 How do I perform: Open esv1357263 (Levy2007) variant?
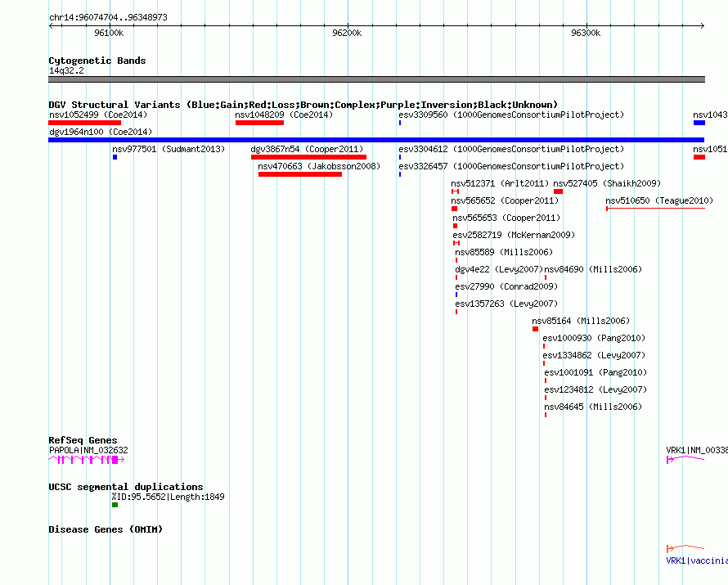pyautogui.click(x=506, y=304)
